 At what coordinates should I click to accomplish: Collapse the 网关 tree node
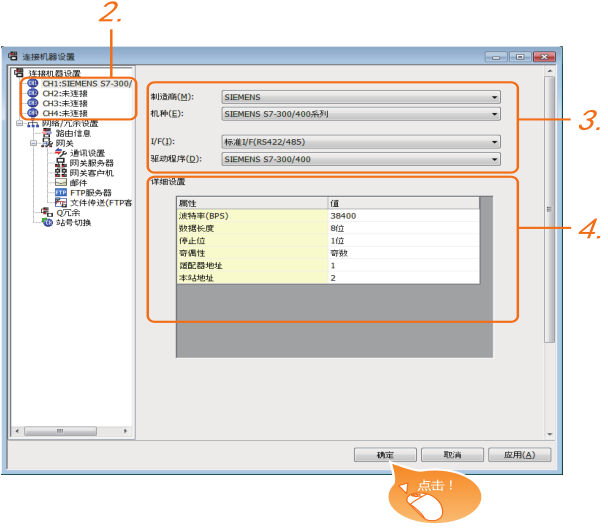tap(33, 143)
